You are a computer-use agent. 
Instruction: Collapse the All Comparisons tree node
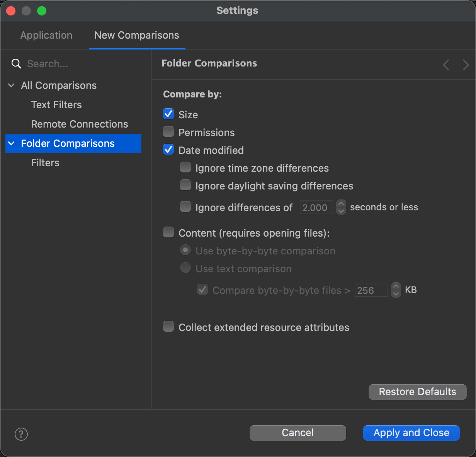12,85
